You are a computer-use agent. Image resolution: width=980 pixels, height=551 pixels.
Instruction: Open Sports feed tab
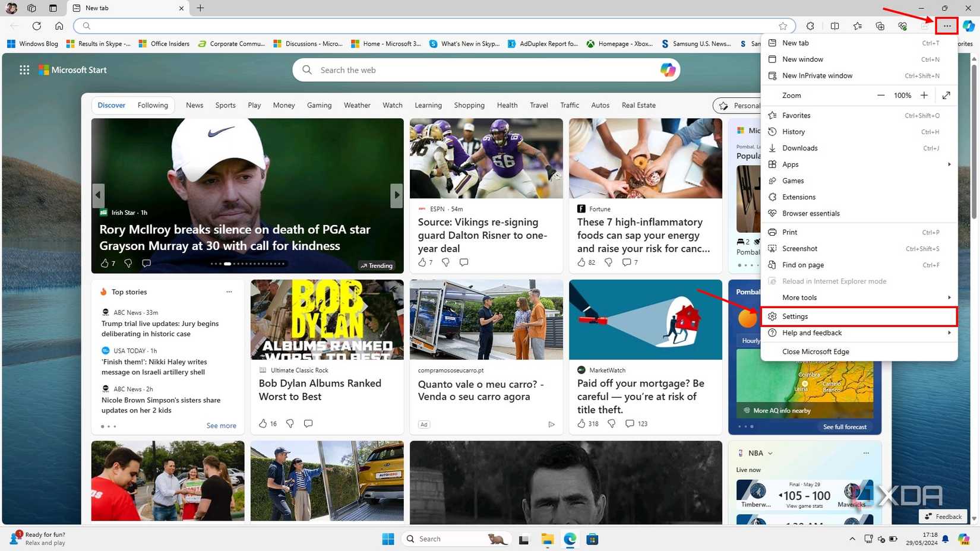225,105
